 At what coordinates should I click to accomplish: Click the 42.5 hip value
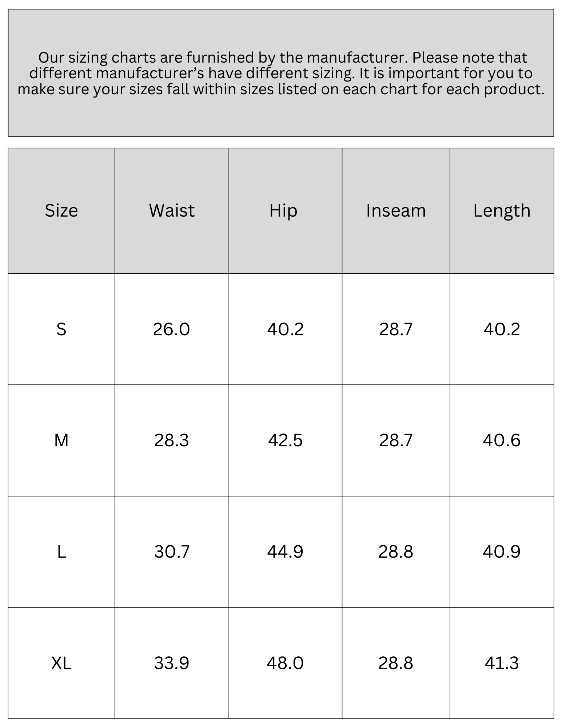pyautogui.click(x=285, y=440)
